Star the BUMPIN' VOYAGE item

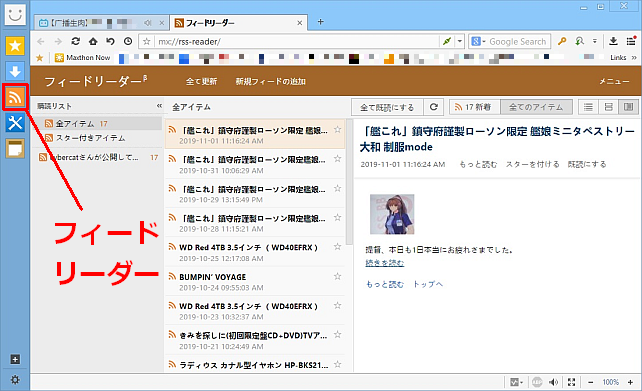337,276
